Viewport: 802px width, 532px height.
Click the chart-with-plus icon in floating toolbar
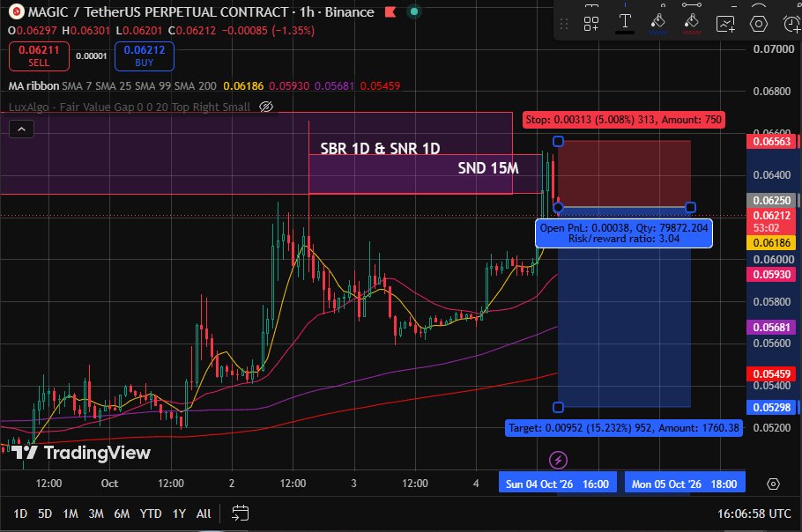click(x=725, y=24)
